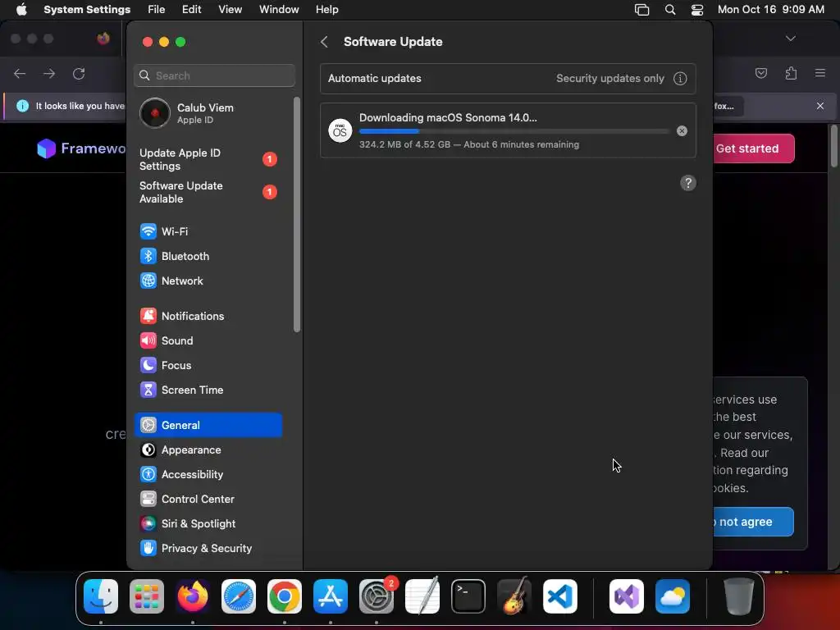Image resolution: width=840 pixels, height=630 pixels.
Task: Open Firefox from the Dock
Action: [192, 596]
